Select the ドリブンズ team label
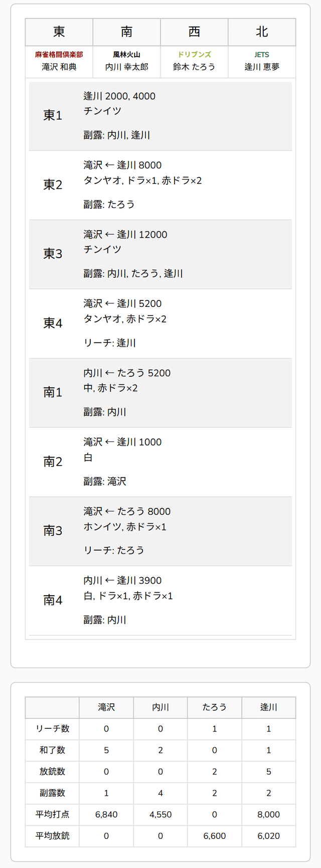Image resolution: width=321 pixels, height=868 pixels. point(194,55)
